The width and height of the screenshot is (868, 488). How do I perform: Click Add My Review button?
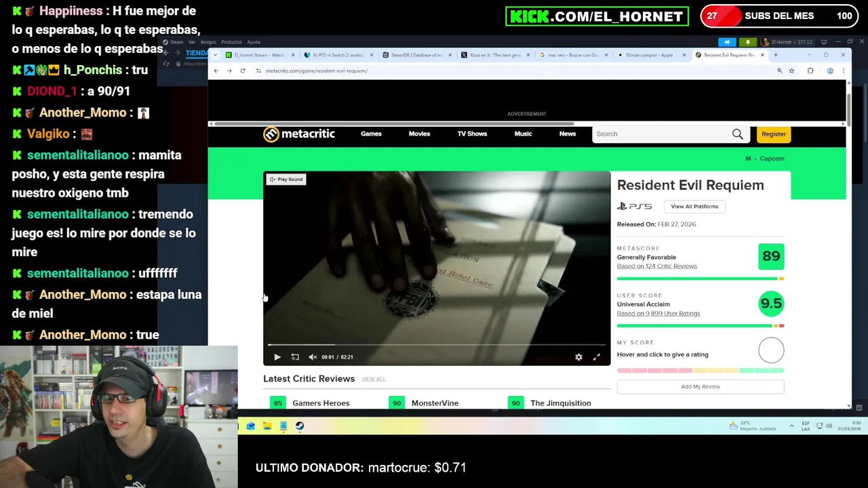[701, 387]
